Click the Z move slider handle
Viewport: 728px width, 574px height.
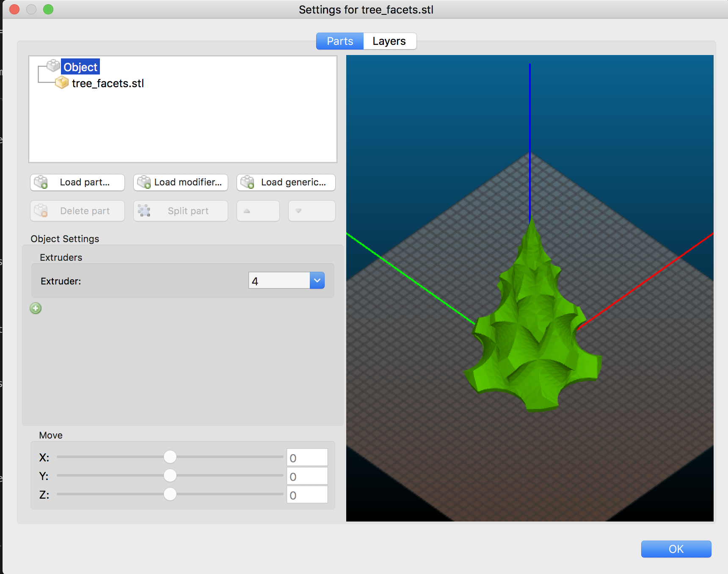click(x=170, y=494)
